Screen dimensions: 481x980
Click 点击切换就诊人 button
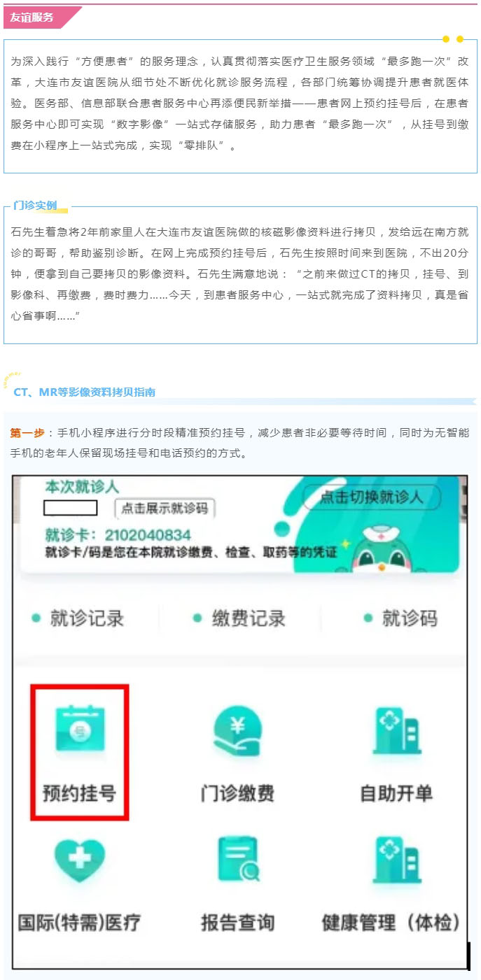372,497
